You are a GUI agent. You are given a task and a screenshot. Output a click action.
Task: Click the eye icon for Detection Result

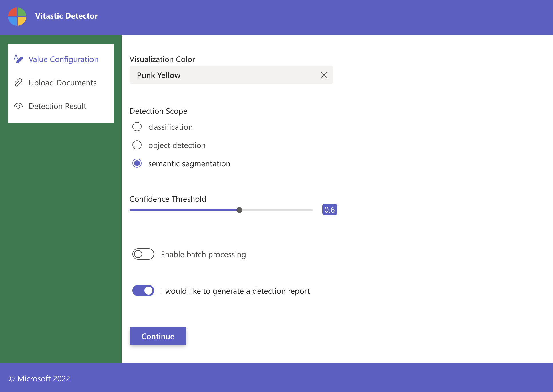(x=18, y=106)
